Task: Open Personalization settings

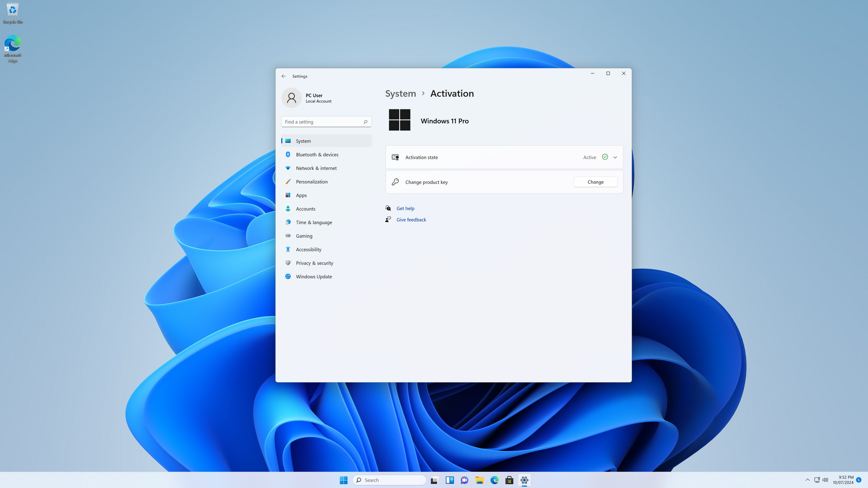Action: tap(326, 182)
